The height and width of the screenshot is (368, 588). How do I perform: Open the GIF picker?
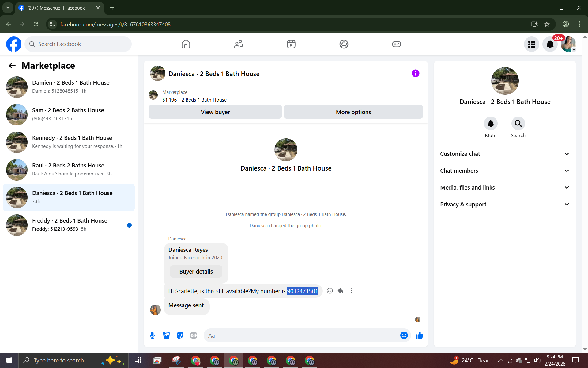[x=194, y=335]
